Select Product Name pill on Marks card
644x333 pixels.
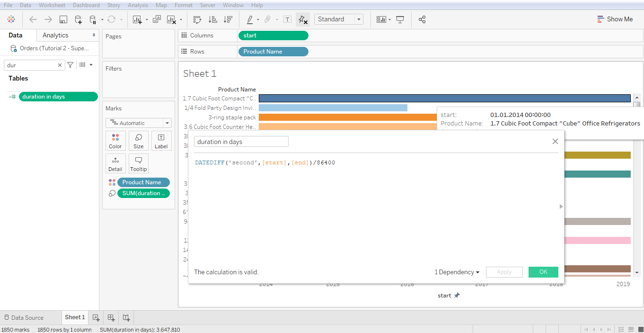[143, 182]
